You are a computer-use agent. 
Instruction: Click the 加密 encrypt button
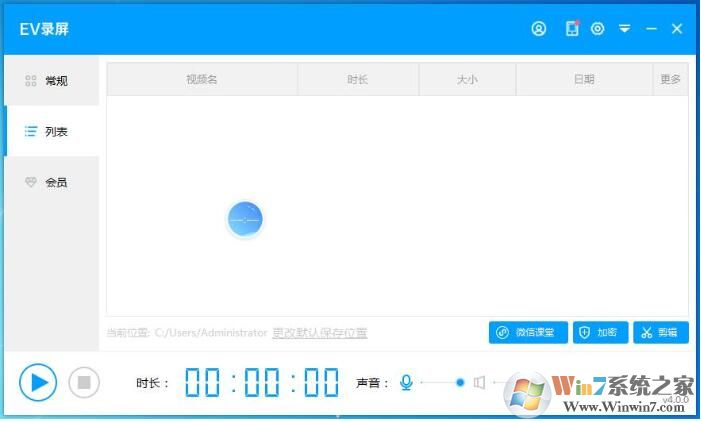(x=600, y=333)
